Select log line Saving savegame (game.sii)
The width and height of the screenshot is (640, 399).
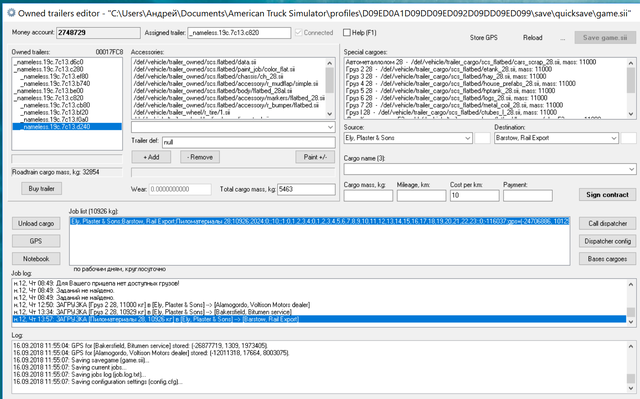[x=319, y=360]
